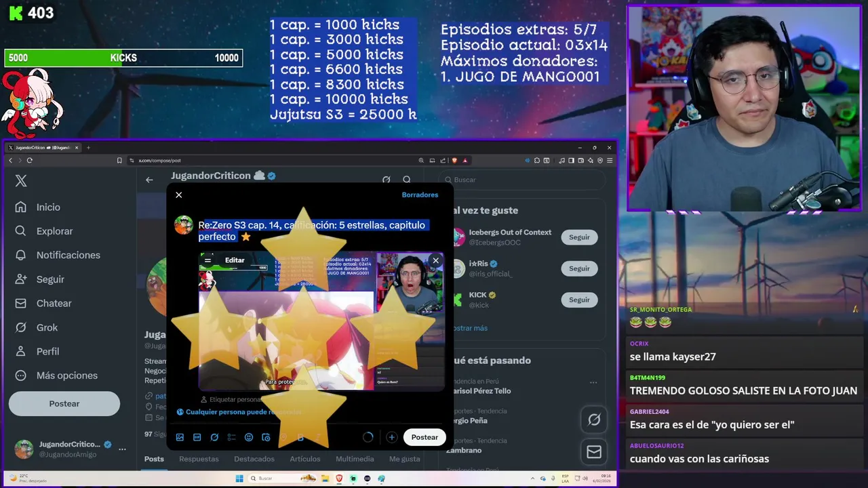Click Postear in the compose dialog
Image resolution: width=868 pixels, height=488 pixels.
425,437
